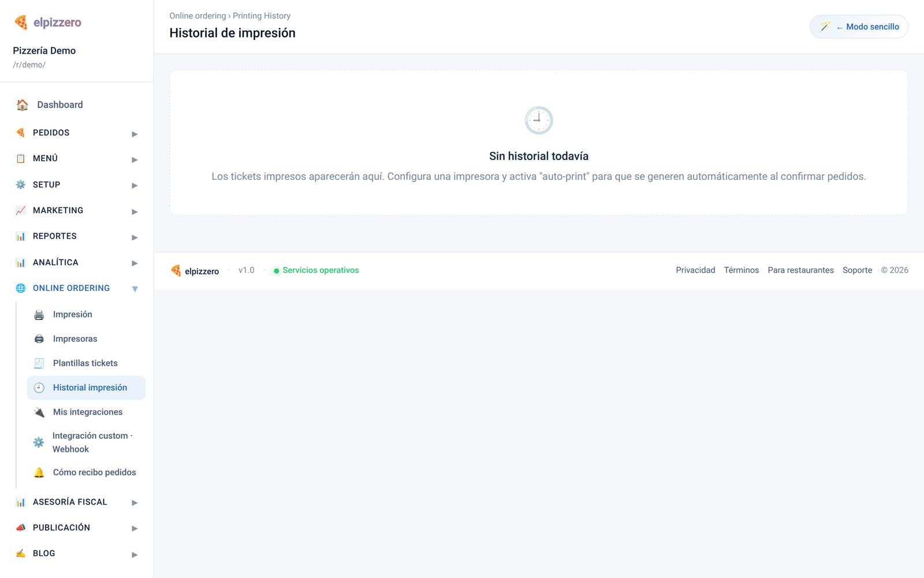924x578 pixels.
Task: Open Integración custom · Webhook entry
Action: [x=86, y=442]
